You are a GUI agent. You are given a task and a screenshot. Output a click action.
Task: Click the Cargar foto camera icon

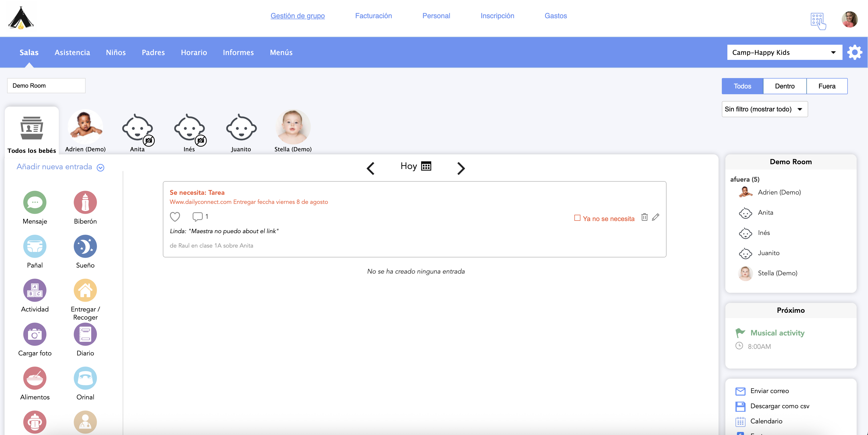35,334
